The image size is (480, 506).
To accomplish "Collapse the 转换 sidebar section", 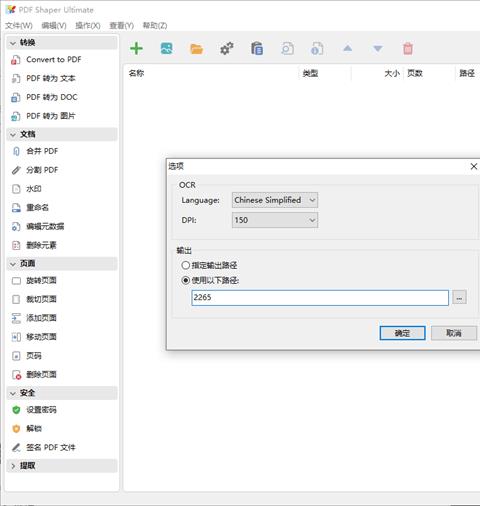I will (x=62, y=43).
